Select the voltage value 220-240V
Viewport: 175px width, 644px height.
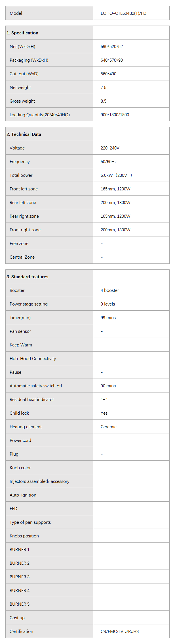tap(110, 148)
